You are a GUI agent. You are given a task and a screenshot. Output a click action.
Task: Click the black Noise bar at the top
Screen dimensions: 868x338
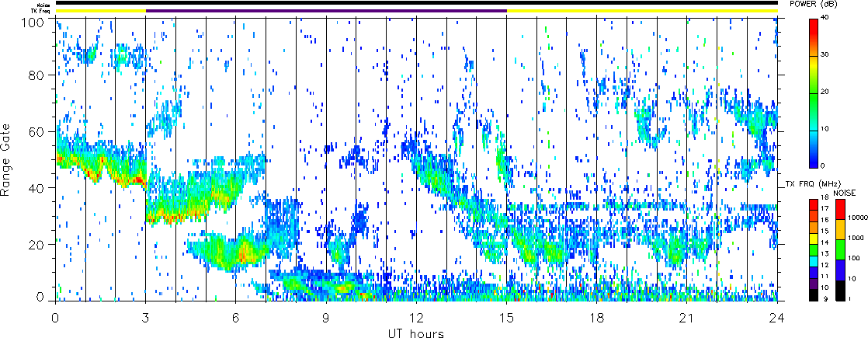point(416,3)
